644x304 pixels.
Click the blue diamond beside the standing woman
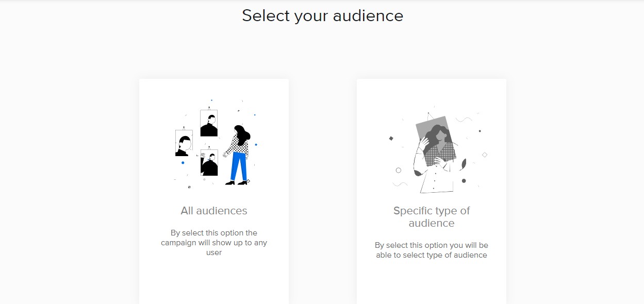point(256,145)
